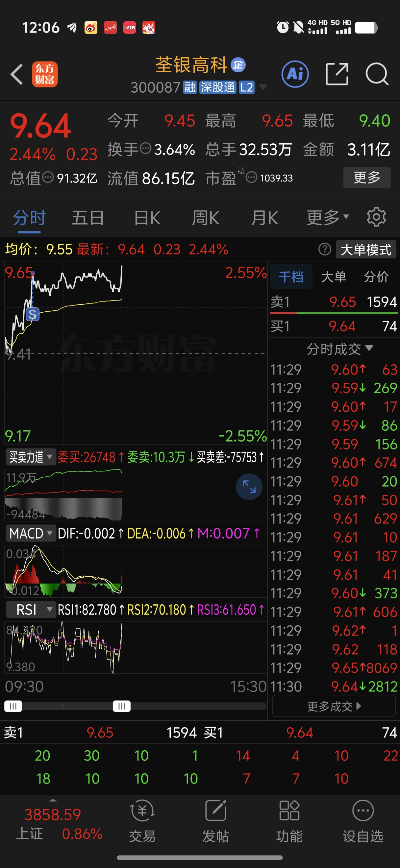Tap the 深股通 tag
The width and height of the screenshot is (400, 868).
coord(218,87)
